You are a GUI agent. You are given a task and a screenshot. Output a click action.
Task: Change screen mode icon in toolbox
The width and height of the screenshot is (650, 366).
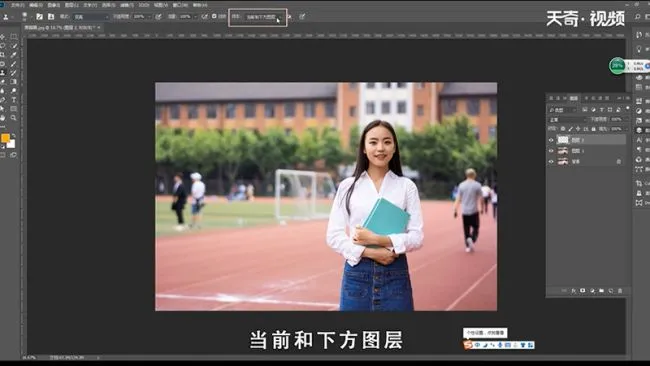click(14, 155)
